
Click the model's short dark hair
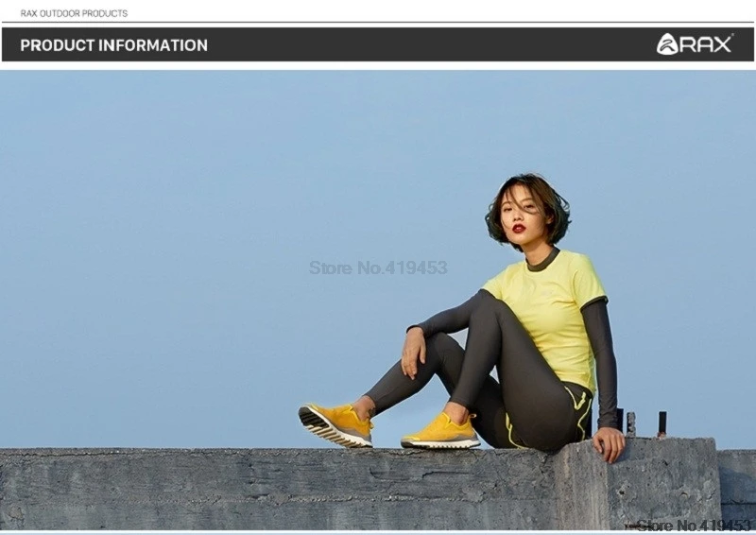(528, 210)
